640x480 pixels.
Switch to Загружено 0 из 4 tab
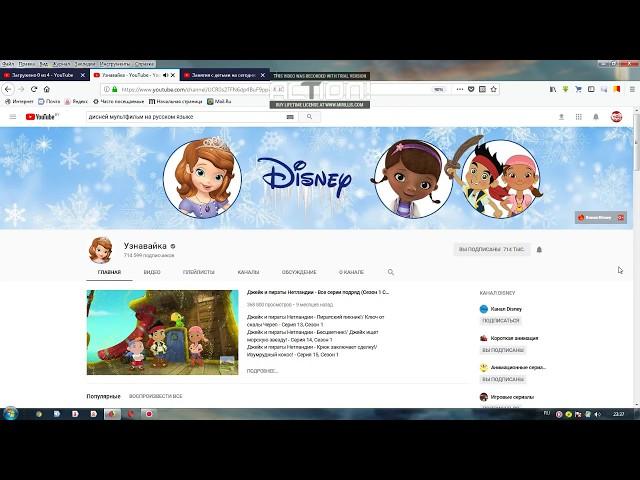(x=42, y=75)
